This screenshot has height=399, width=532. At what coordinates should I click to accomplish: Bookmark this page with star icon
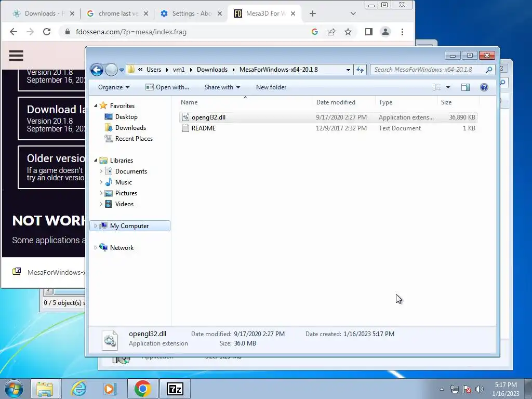348,32
